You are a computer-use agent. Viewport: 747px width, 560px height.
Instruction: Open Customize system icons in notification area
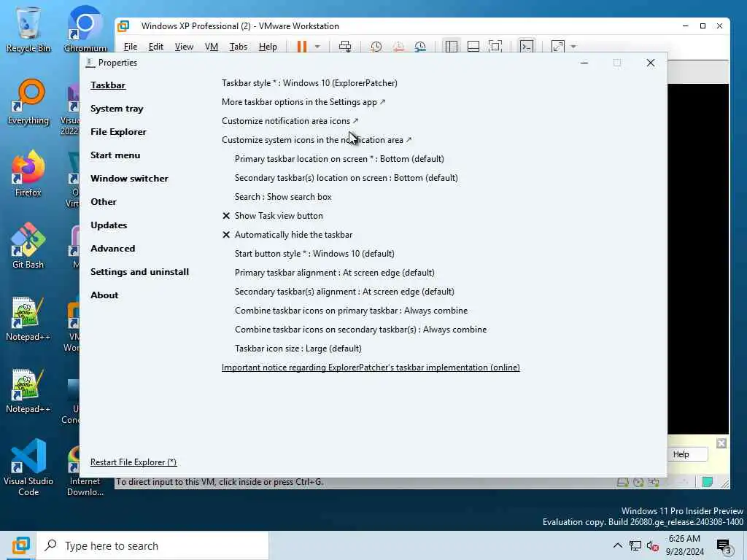tap(317, 140)
